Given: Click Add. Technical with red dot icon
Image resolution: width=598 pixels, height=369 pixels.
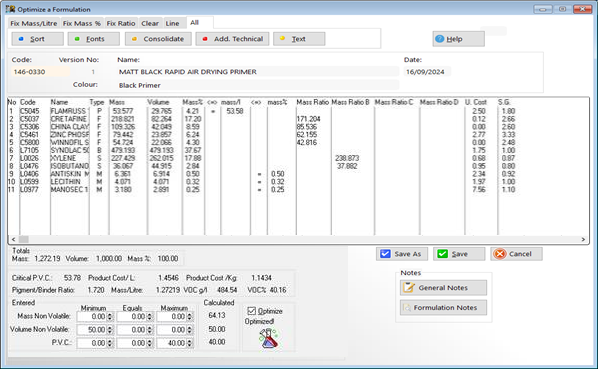Looking at the screenshot, I should 232,39.
